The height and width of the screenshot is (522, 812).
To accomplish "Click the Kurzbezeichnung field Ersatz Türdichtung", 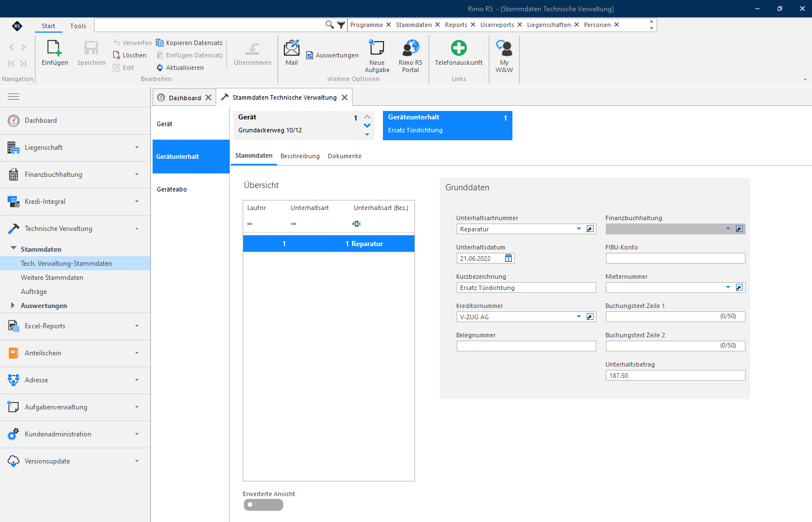I will [x=527, y=288].
